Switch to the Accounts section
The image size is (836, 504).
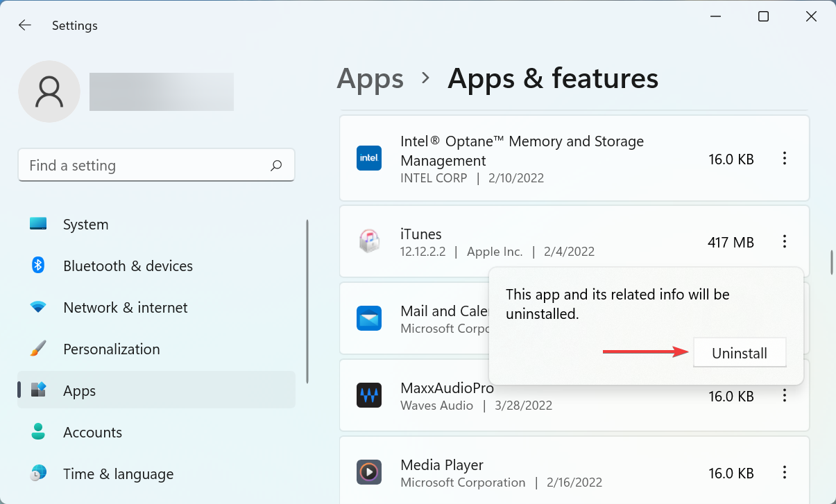[x=92, y=432]
